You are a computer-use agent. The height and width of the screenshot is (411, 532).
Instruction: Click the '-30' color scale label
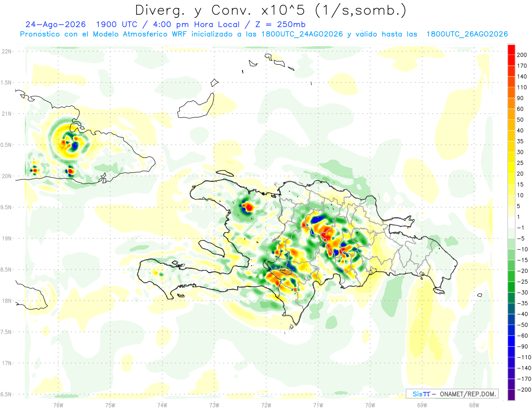click(523, 293)
